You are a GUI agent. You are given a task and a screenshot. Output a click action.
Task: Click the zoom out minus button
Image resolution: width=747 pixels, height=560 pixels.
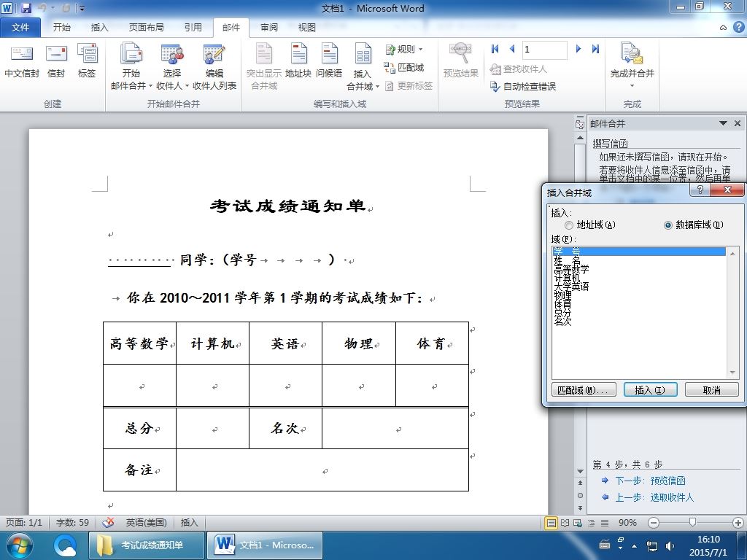click(654, 523)
